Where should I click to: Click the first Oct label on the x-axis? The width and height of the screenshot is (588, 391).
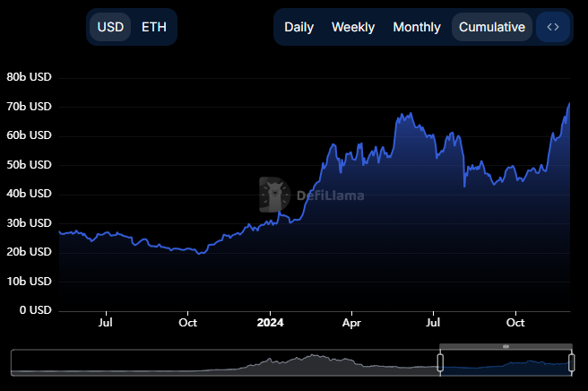(187, 321)
